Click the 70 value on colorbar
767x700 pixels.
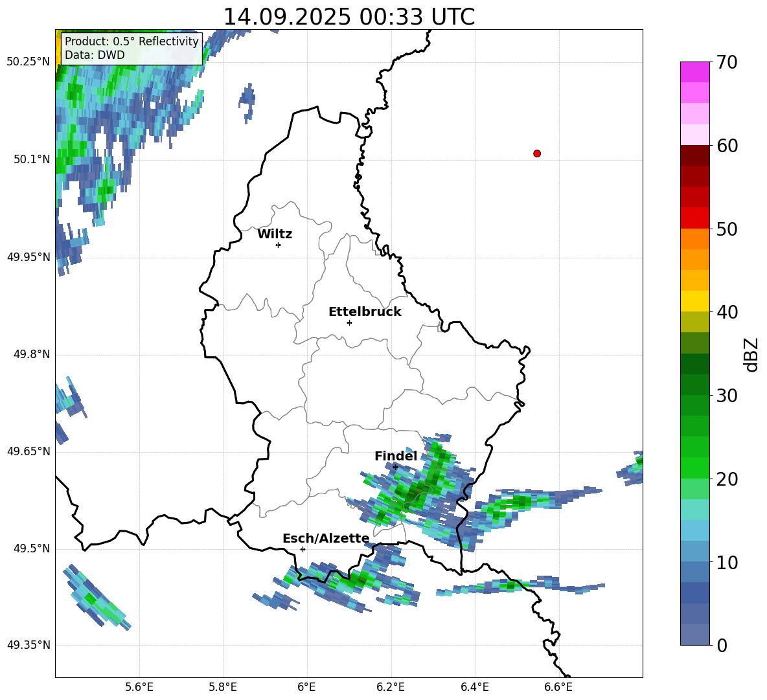[726, 62]
